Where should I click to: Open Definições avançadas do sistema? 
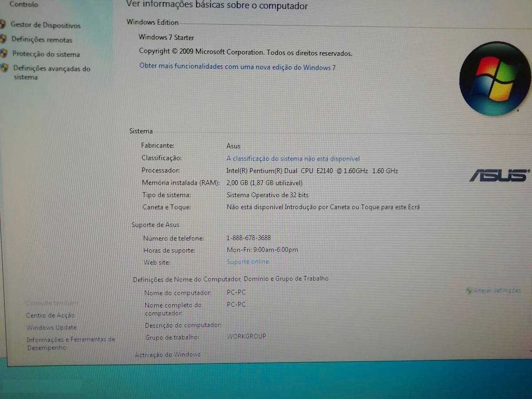(x=52, y=73)
